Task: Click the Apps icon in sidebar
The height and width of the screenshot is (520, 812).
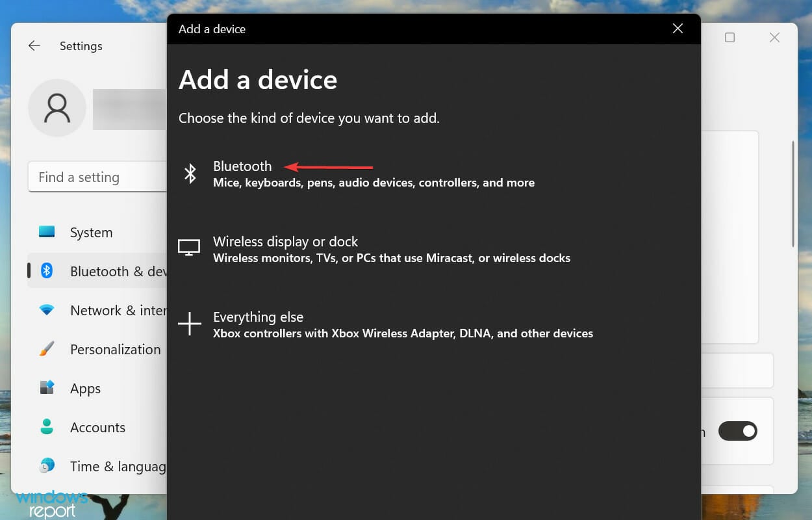Action: coord(47,388)
